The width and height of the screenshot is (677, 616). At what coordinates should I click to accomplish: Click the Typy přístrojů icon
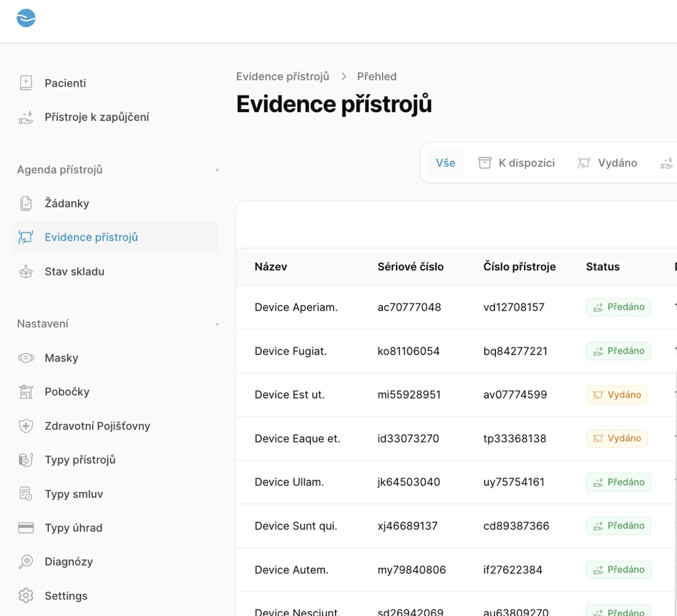(x=26, y=460)
